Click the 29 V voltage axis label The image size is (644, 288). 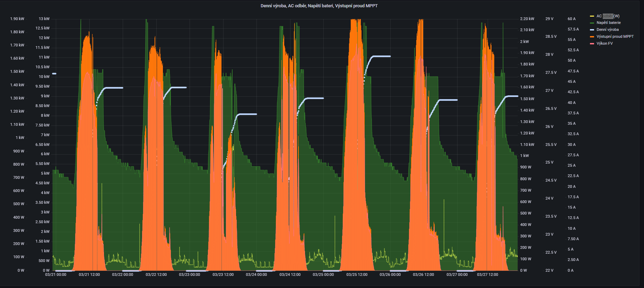[549, 19]
